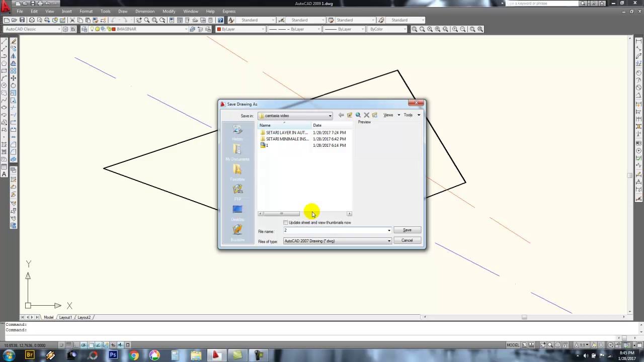Open the Modify menu
The image size is (644, 362).
169,11
